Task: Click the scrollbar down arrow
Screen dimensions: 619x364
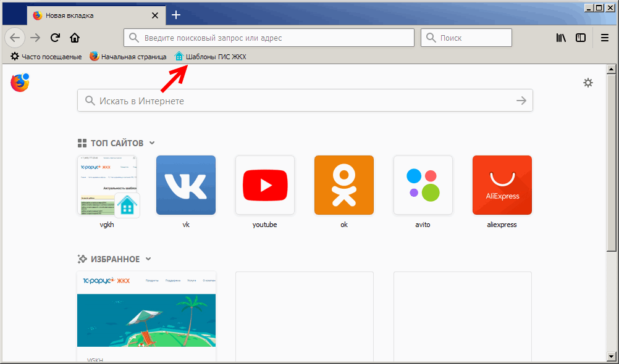Action: (x=611, y=357)
